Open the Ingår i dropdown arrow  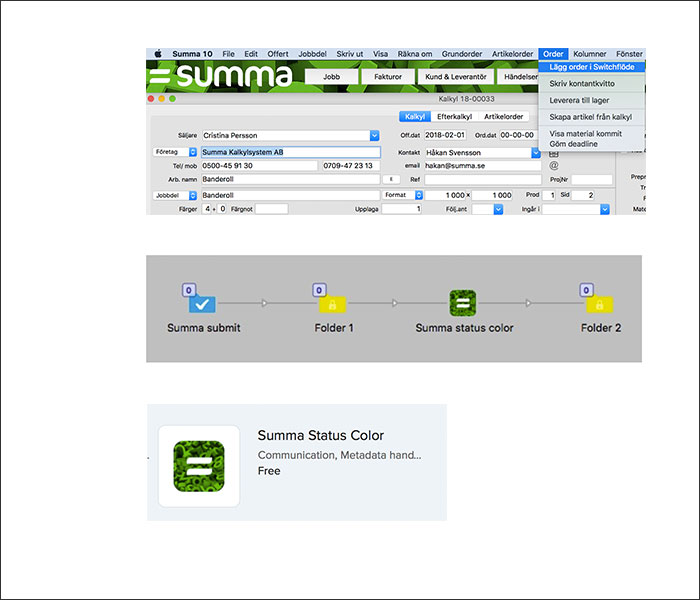click(x=604, y=209)
